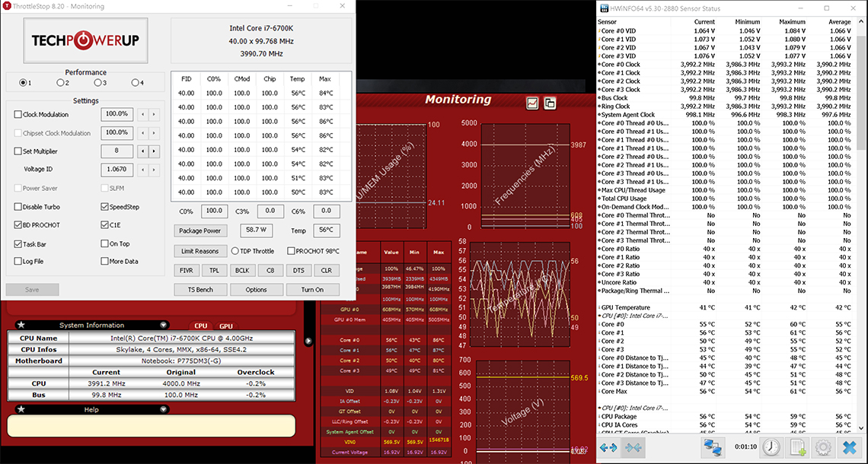Screen dimensions: 868x464
Task: Select Performance profile 1
Action: point(23,83)
